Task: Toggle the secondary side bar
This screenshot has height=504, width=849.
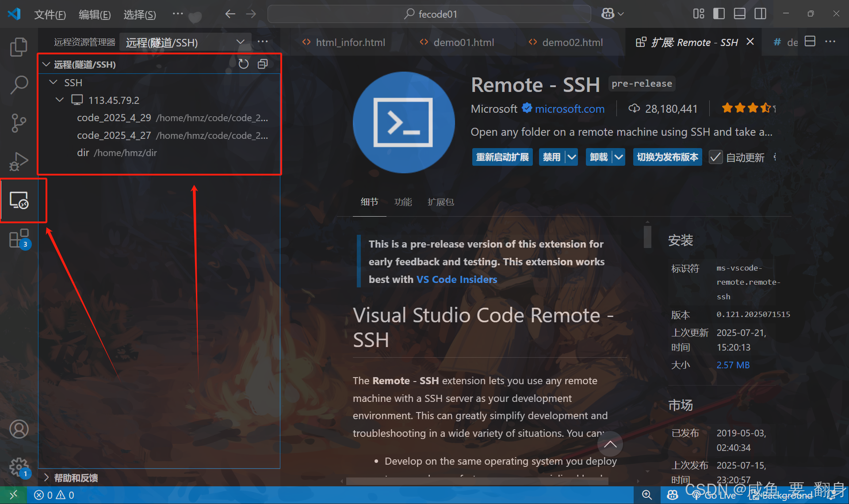Action: [x=761, y=14]
